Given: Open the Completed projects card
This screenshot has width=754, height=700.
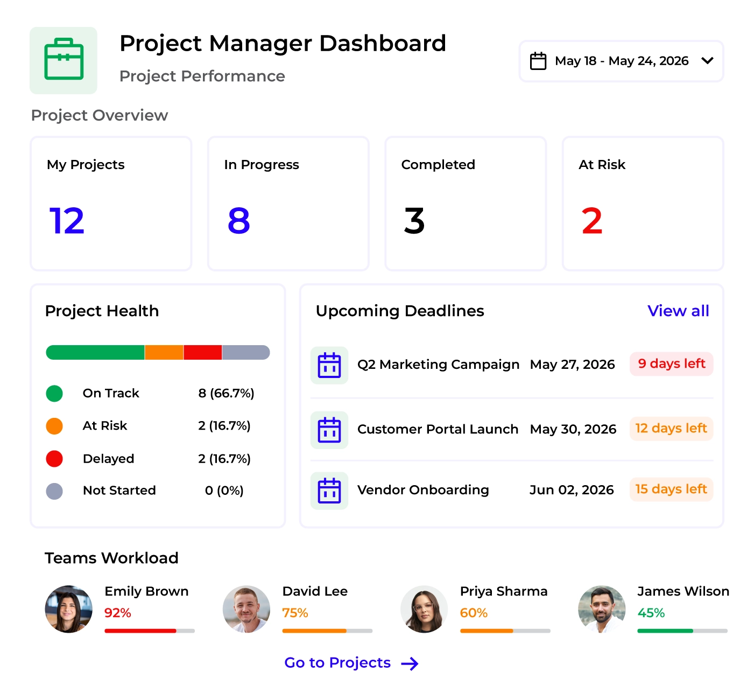Looking at the screenshot, I should (466, 204).
